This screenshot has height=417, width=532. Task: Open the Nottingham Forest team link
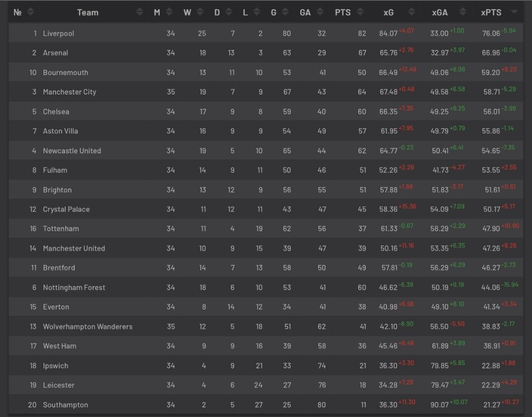coord(74,287)
